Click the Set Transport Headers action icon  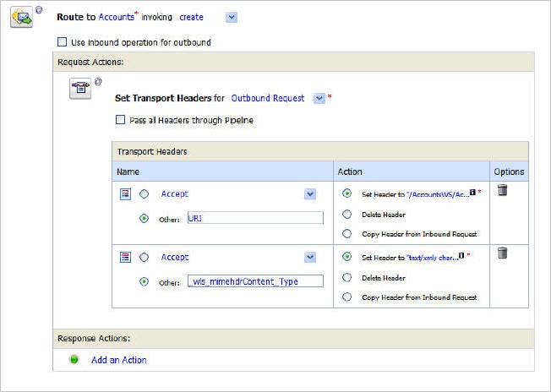tap(80, 89)
